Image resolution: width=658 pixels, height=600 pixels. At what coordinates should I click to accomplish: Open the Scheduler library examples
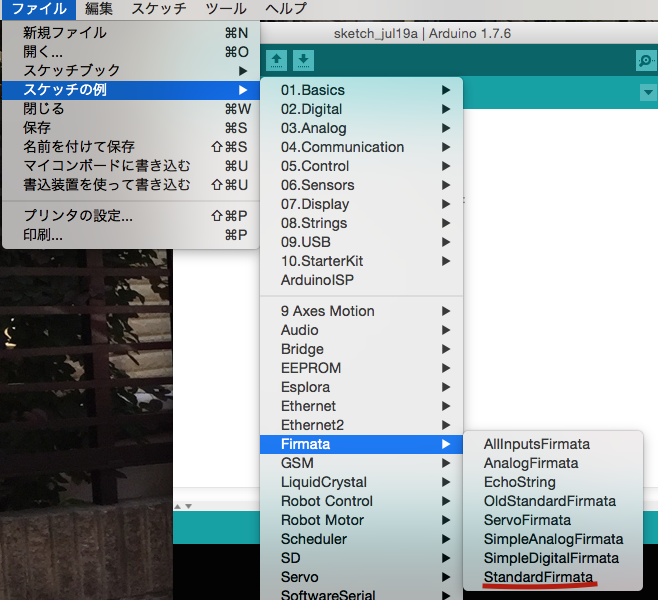(361, 539)
